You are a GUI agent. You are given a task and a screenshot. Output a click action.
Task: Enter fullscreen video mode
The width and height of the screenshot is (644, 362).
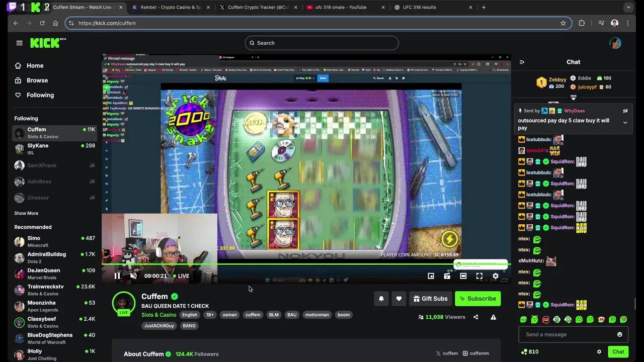coord(479,276)
